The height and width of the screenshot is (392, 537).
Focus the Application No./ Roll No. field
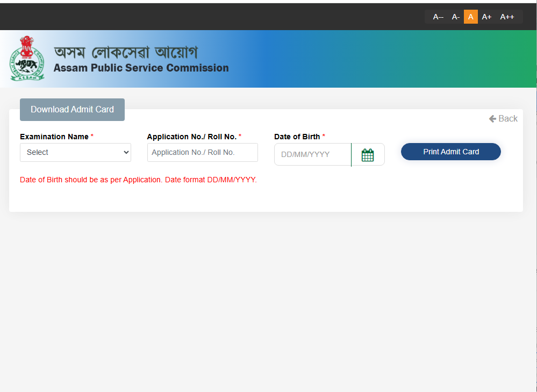(x=202, y=152)
